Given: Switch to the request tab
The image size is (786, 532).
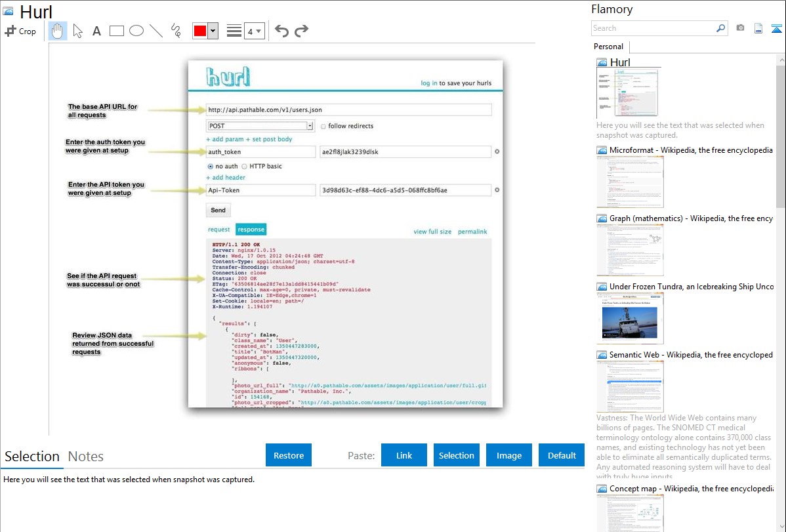Looking at the screenshot, I should click(x=218, y=230).
